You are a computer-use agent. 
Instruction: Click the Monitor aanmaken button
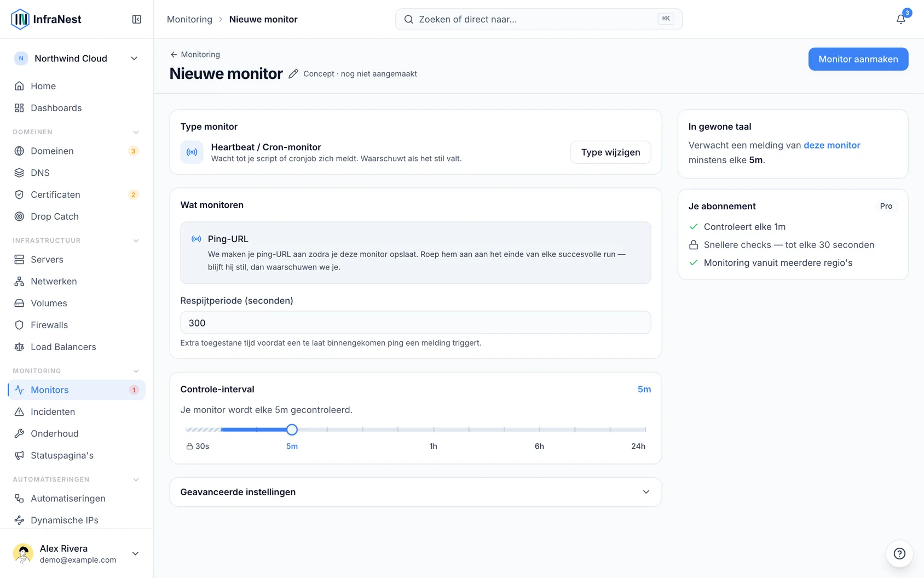coord(858,59)
